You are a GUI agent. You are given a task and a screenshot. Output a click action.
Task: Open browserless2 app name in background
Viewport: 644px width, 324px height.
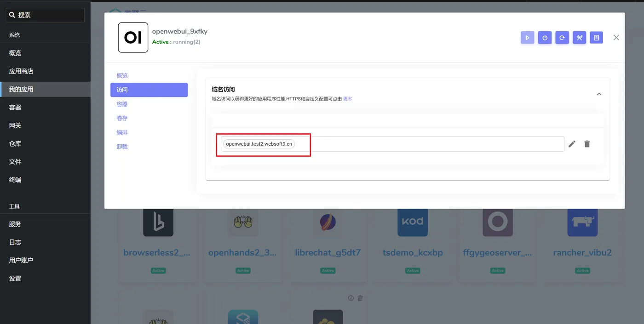(157, 253)
